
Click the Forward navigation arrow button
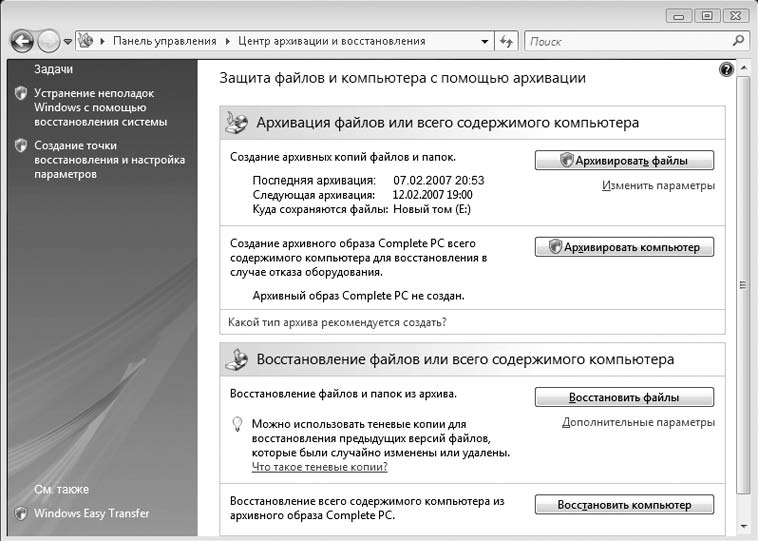click(49, 41)
